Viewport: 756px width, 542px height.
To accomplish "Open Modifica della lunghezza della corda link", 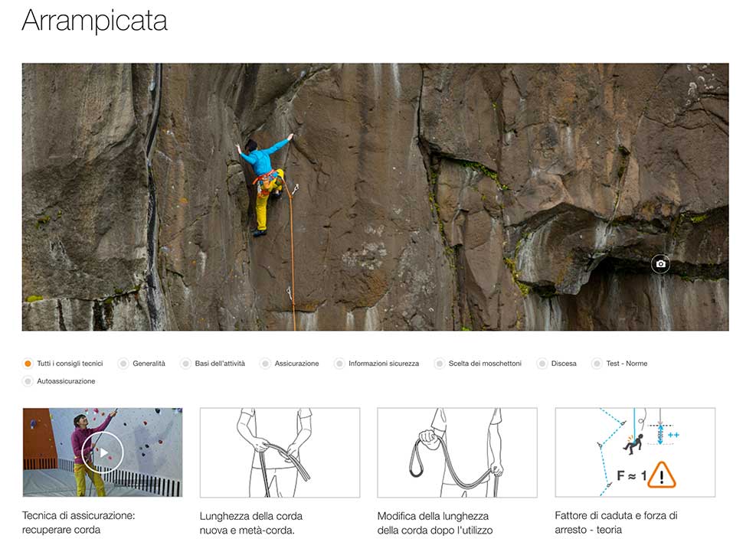I will [x=435, y=523].
